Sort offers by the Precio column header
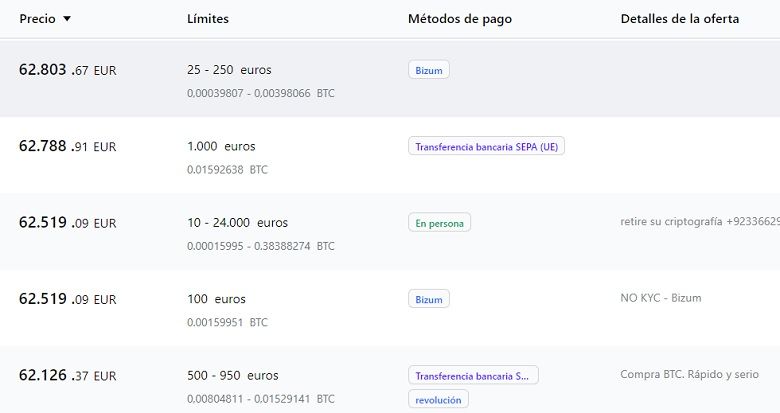The height and width of the screenshot is (413, 780). 37,19
